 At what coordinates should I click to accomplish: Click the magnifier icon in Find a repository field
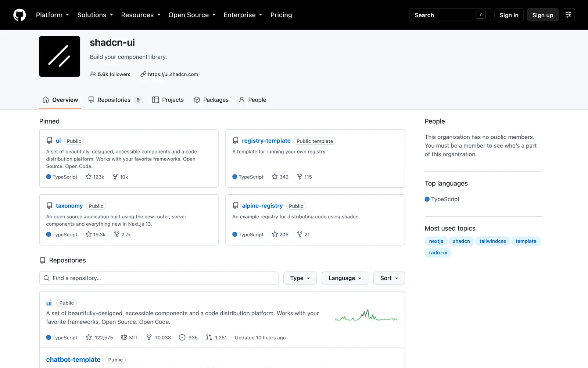pyautogui.click(x=47, y=278)
